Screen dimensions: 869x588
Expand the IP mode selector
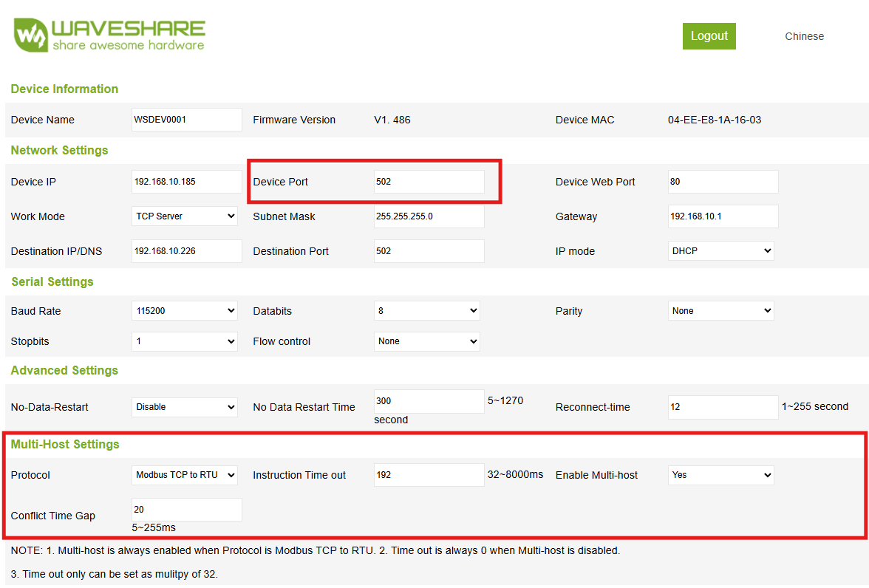tap(720, 250)
